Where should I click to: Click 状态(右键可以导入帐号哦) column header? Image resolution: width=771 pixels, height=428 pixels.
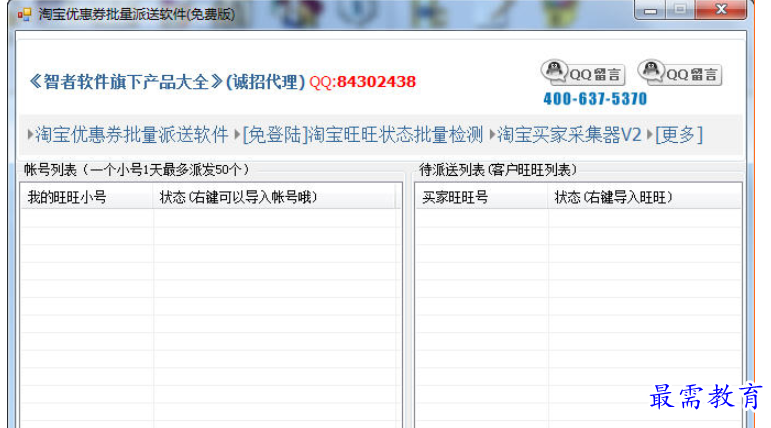274,197
